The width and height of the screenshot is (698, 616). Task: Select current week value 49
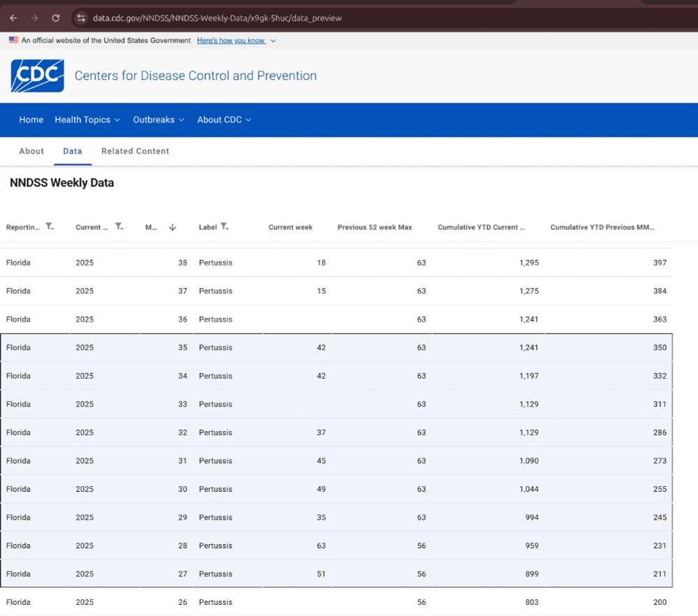321,489
